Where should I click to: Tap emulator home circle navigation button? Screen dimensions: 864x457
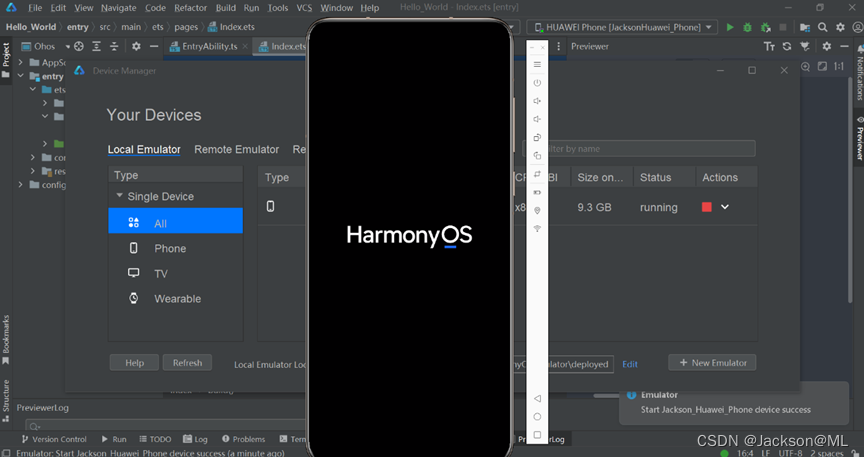[x=537, y=417]
